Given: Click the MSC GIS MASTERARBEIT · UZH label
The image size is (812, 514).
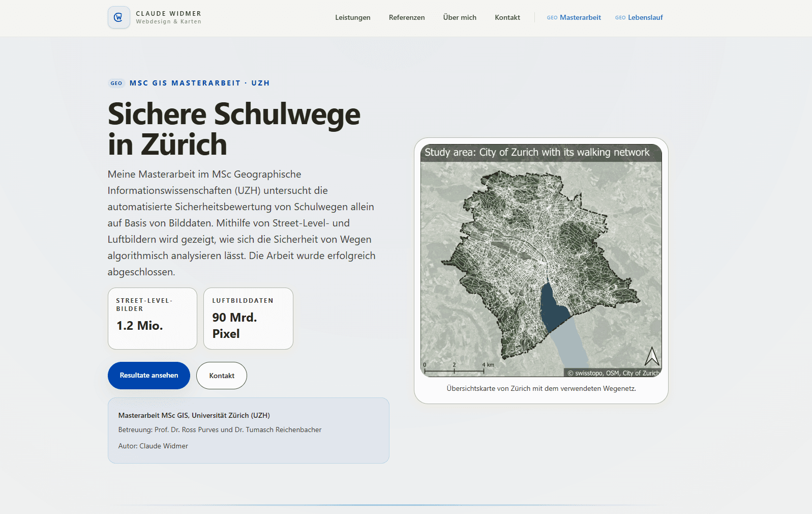Looking at the screenshot, I should (200, 83).
